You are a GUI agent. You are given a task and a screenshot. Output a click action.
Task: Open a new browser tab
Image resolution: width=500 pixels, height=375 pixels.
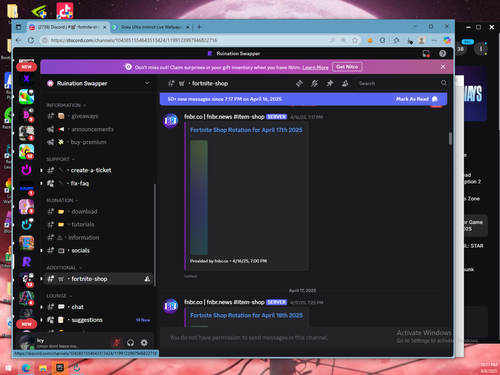199,27
